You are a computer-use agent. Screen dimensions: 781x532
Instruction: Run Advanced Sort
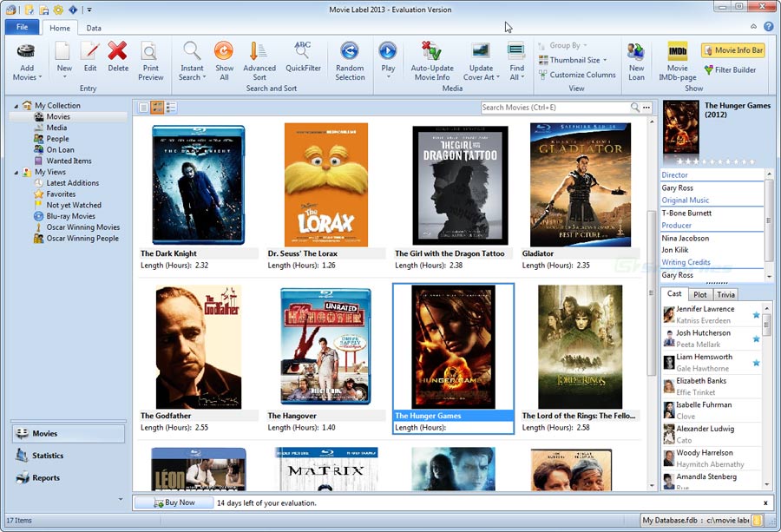(258, 61)
